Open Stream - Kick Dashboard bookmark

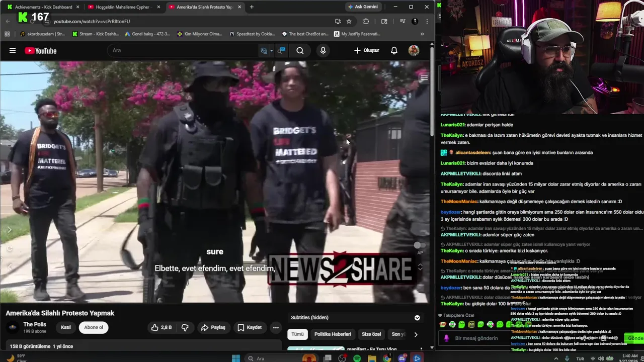[x=96, y=34]
